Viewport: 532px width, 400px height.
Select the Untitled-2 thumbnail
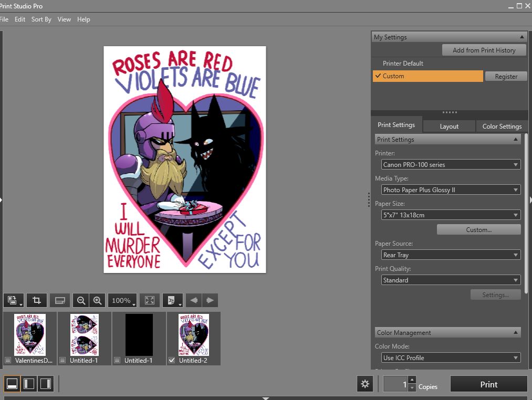[x=194, y=335]
